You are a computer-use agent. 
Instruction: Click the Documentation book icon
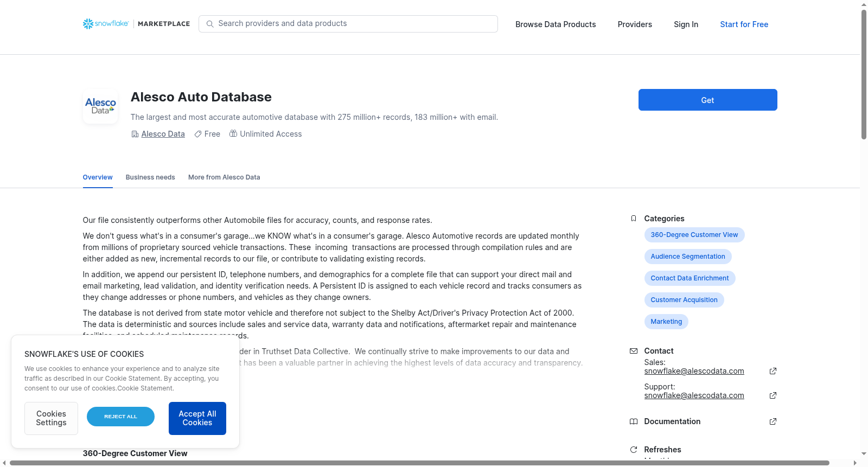coord(634,421)
